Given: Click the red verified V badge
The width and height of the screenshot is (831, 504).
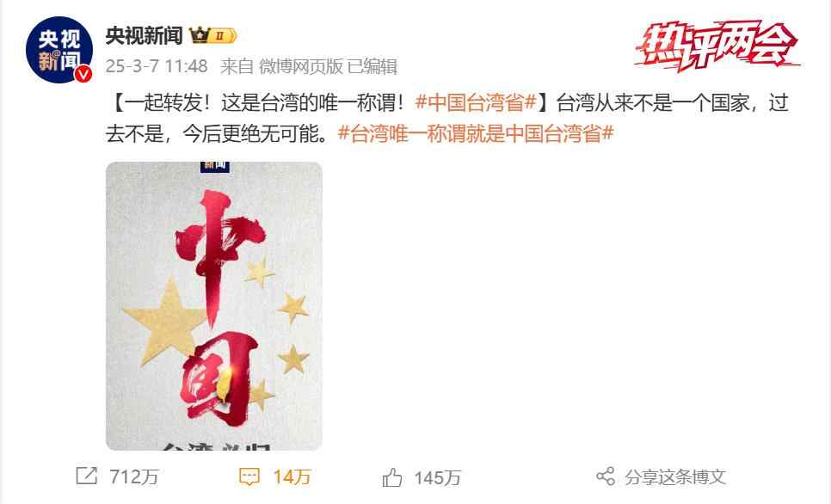Looking at the screenshot, I should pyautogui.click(x=83, y=74).
